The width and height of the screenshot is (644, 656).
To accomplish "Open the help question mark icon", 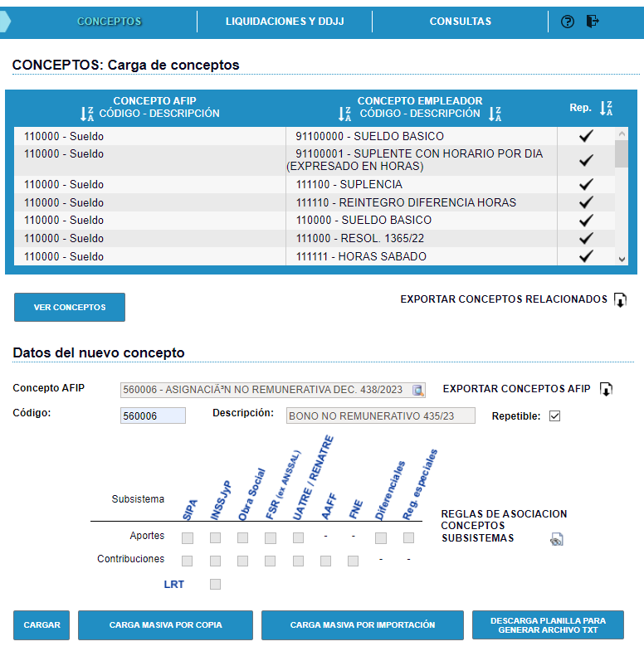I will click(568, 22).
